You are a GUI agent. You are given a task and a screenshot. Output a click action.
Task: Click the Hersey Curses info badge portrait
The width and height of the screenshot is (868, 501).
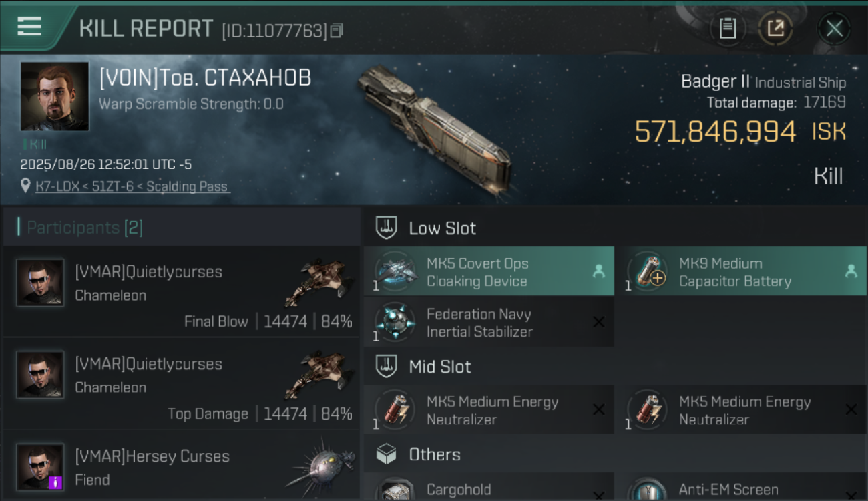[x=40, y=467]
